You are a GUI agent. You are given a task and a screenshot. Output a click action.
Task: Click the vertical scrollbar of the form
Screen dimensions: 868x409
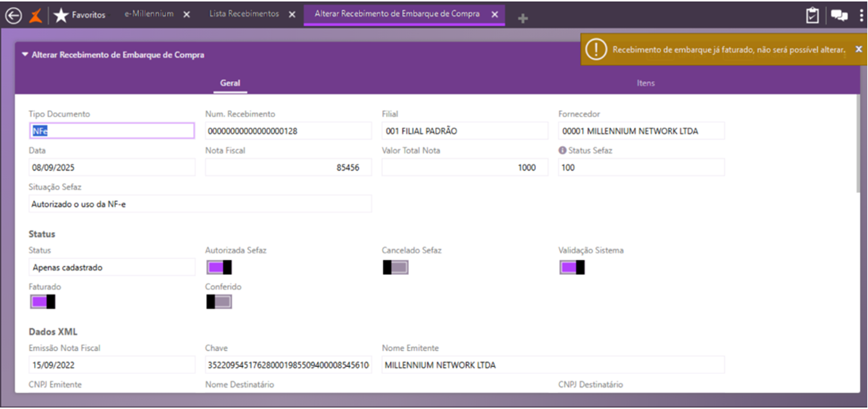856,143
